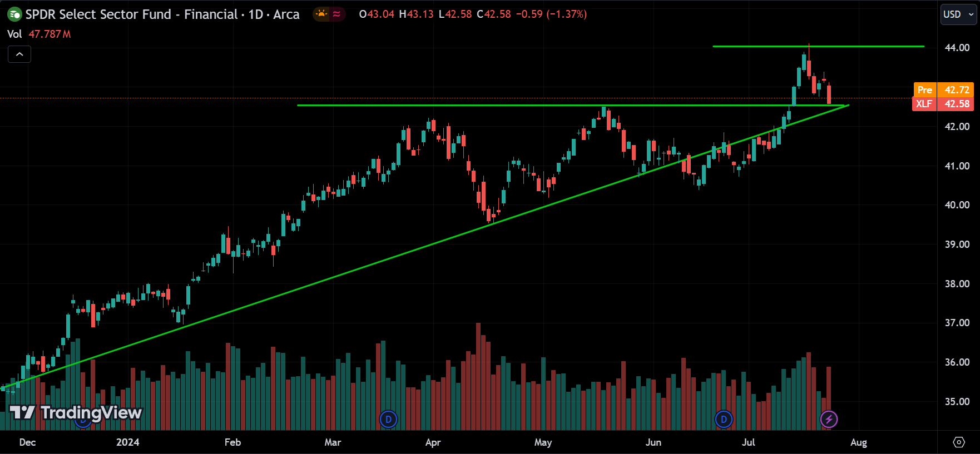The width and height of the screenshot is (980, 454).
Task: Click the 2024 label on time axis
Action: click(x=127, y=442)
